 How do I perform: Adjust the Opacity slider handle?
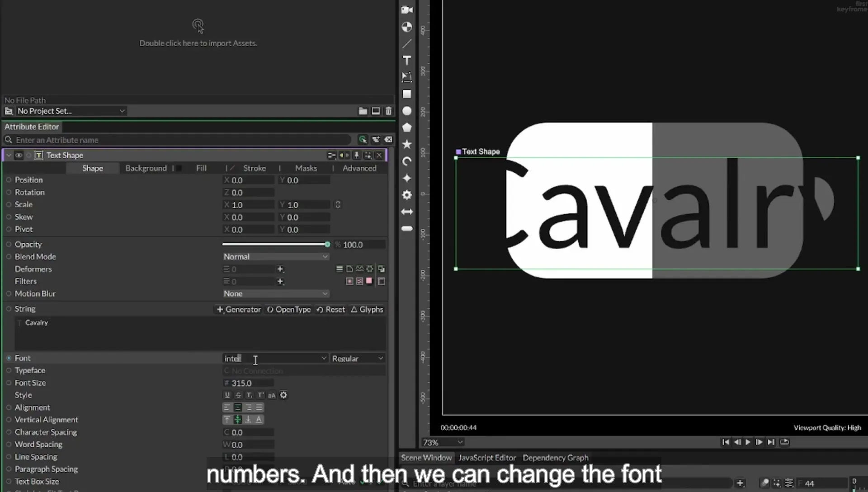click(x=327, y=244)
